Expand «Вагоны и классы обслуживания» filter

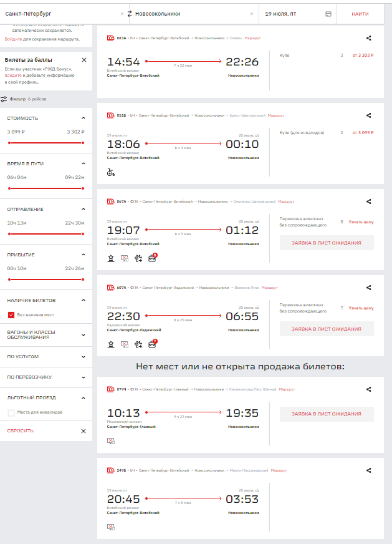(84, 334)
